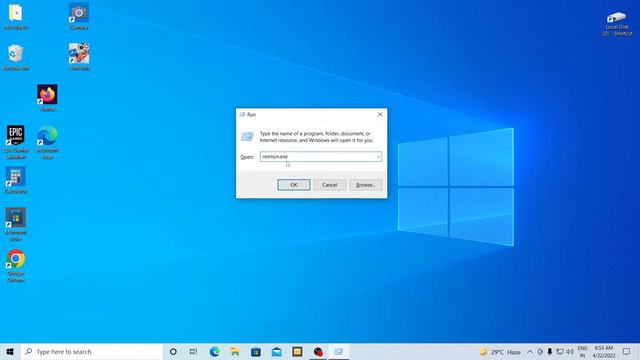Image resolution: width=640 pixels, height=360 pixels.
Task: Select the Google Chrome desktop shortcut
Action: coord(16,265)
